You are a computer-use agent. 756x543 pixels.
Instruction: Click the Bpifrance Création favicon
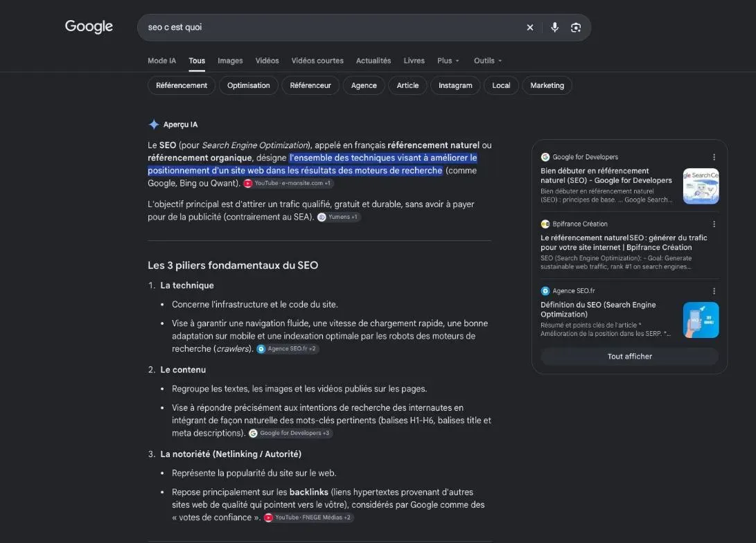tap(545, 224)
